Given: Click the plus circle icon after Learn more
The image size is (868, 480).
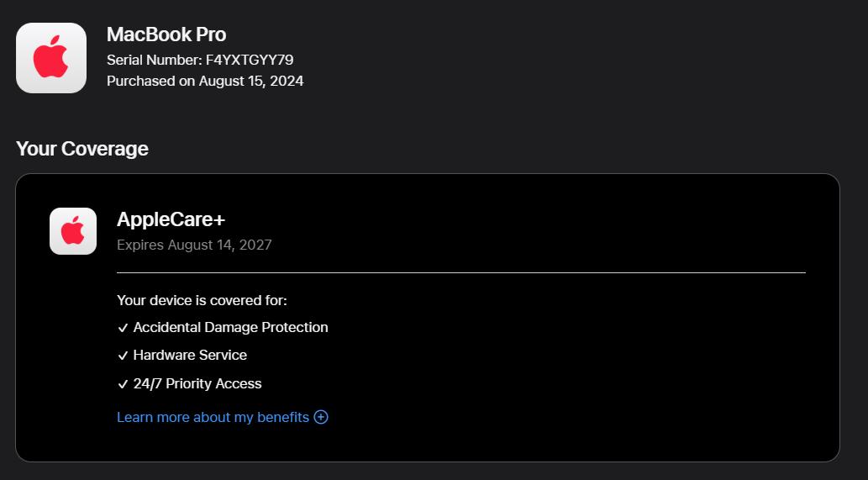Looking at the screenshot, I should click(x=321, y=417).
